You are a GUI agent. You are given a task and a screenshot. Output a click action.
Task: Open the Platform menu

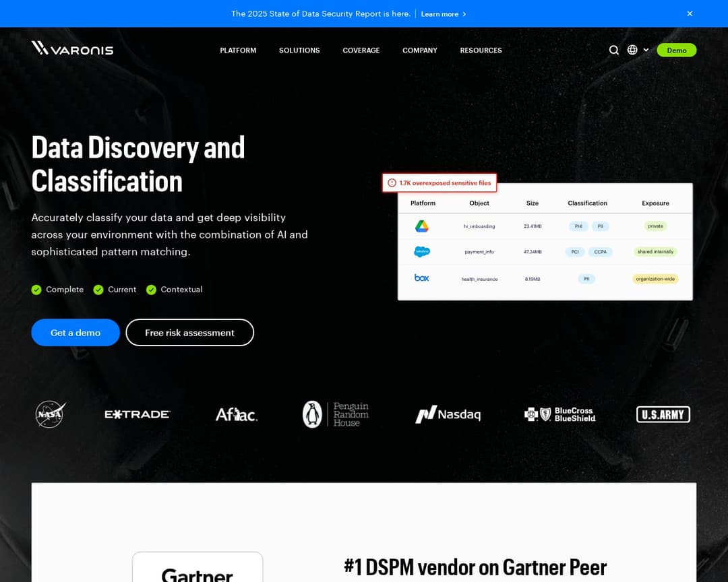coord(238,50)
